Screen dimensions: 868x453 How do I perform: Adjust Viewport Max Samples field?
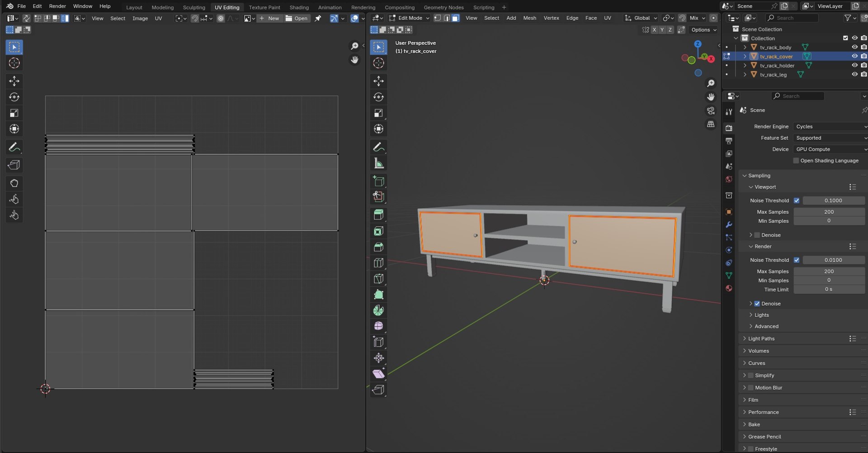(829, 212)
